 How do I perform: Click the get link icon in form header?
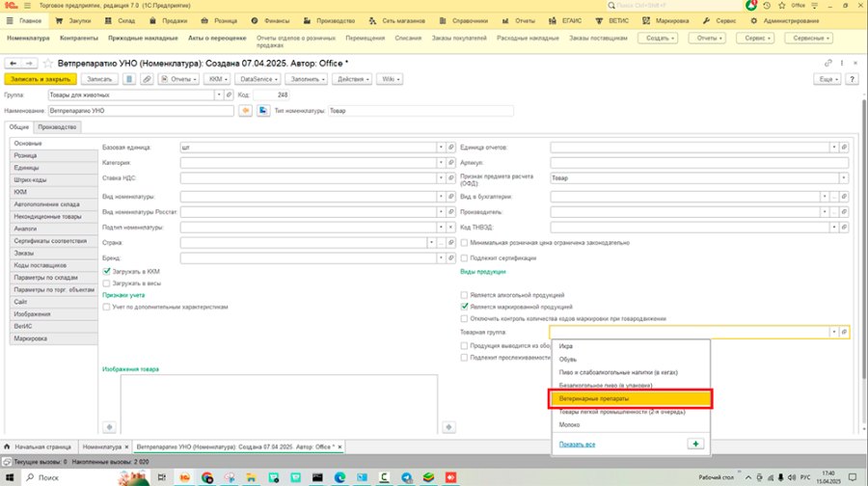[828, 63]
